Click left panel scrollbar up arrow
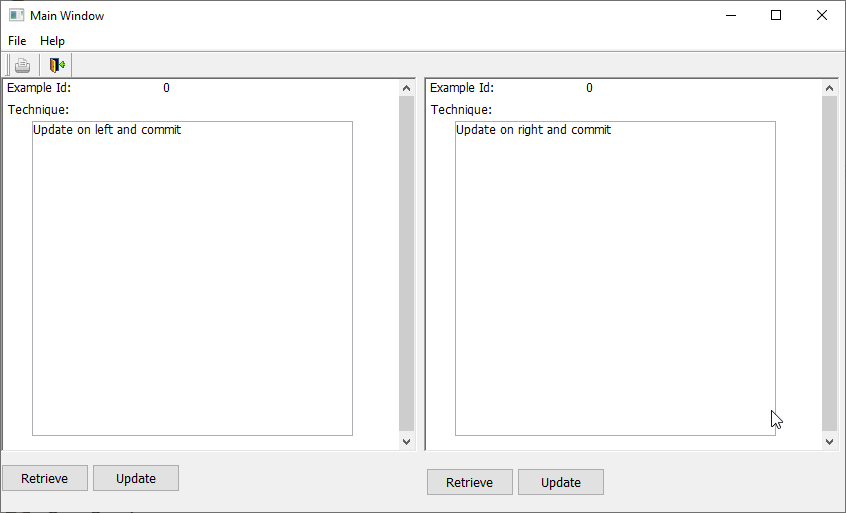846x513 pixels. pos(406,88)
